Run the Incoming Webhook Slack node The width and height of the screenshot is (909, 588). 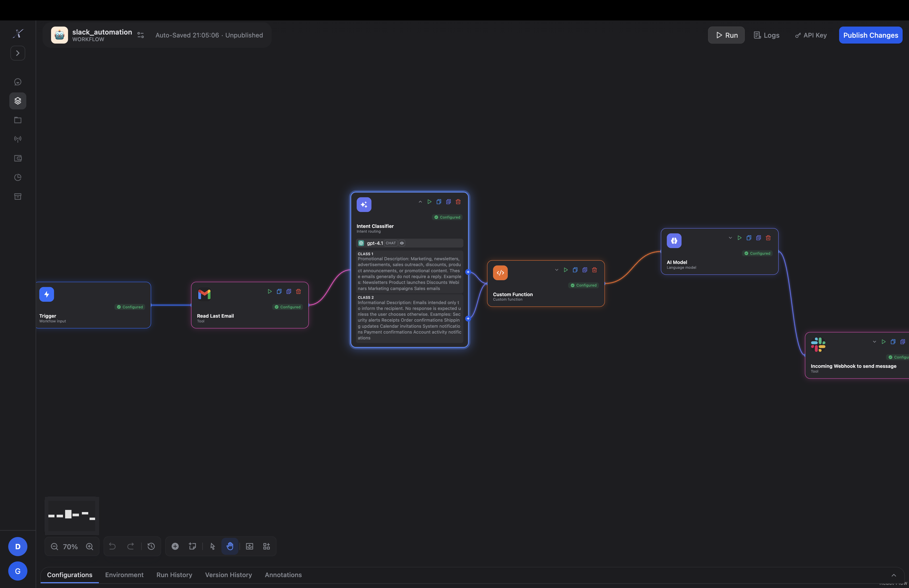pyautogui.click(x=883, y=342)
